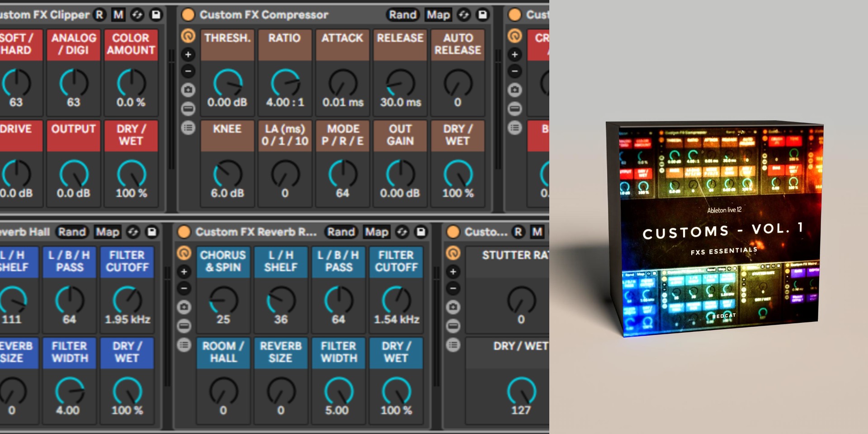
Task: Hide macro controls in the stutter rack
Action: click(x=453, y=253)
